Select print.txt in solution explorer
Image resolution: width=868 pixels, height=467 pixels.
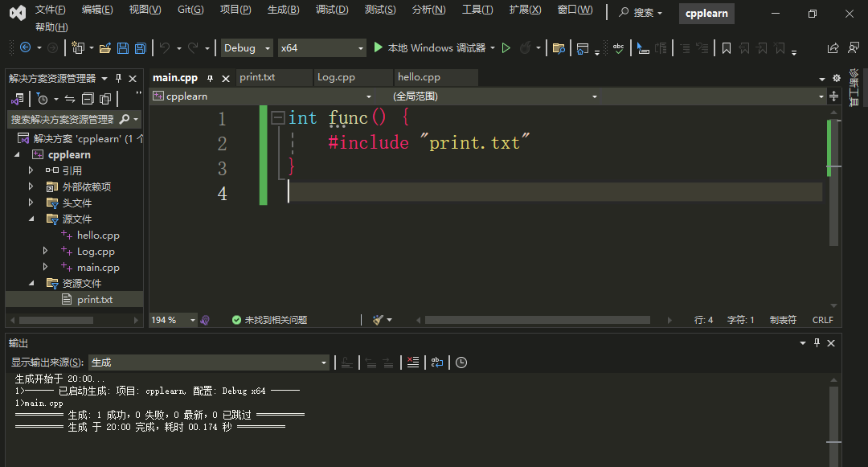pyautogui.click(x=95, y=299)
